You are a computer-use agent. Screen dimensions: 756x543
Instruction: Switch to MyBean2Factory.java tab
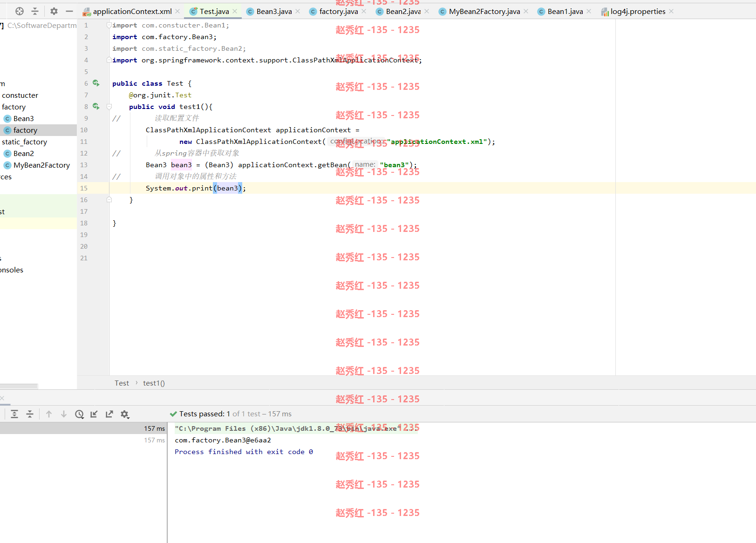point(484,11)
